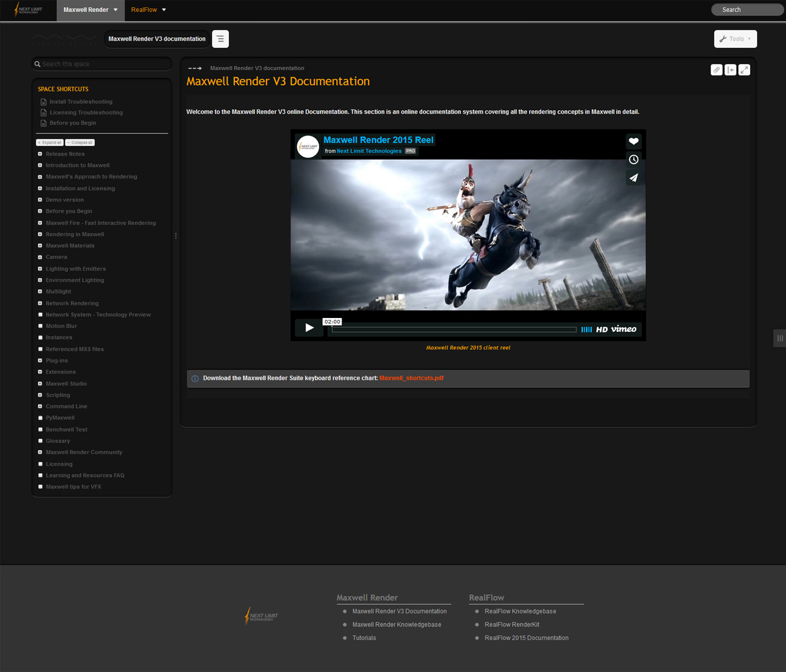Screen dimensions: 786x672
Task: Expand the Release Notes tree node
Action: (40, 154)
